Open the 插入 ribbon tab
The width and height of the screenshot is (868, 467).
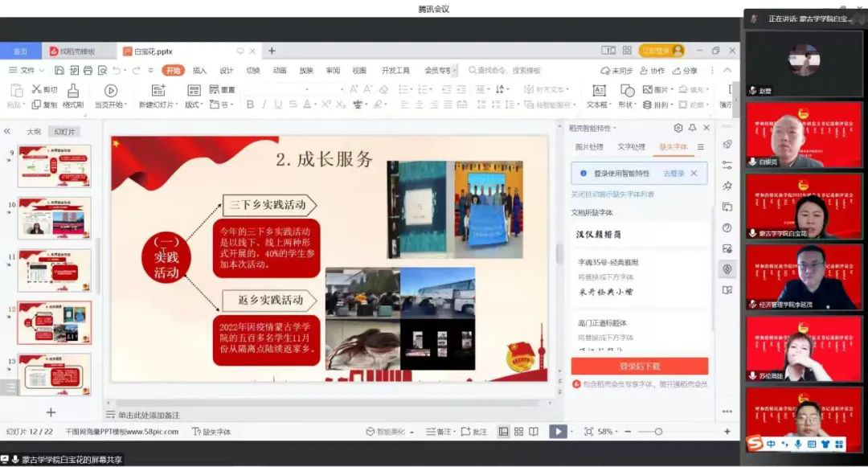[x=199, y=71]
